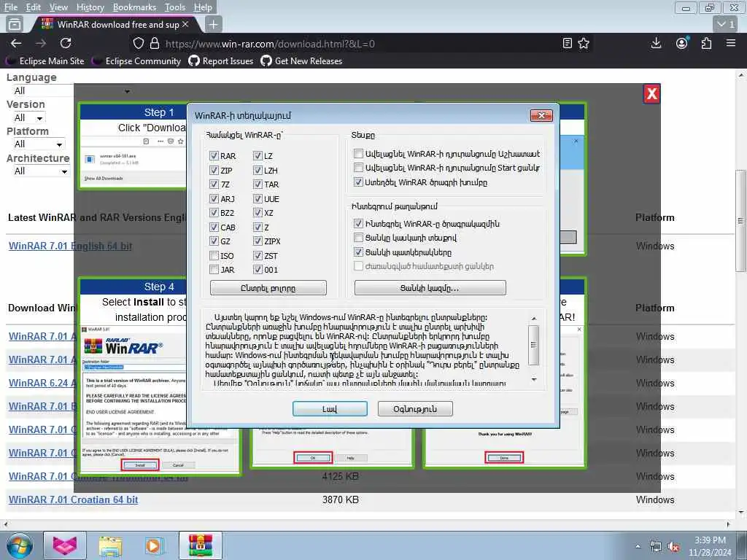Viewport: 747px width, 560px height.
Task: Open the Windows Start orb
Action: (x=19, y=545)
